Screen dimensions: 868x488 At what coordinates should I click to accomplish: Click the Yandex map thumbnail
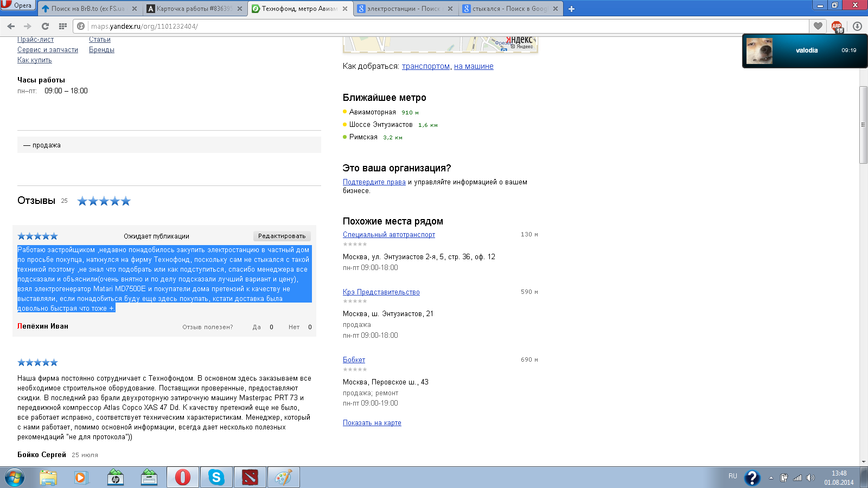[441, 44]
